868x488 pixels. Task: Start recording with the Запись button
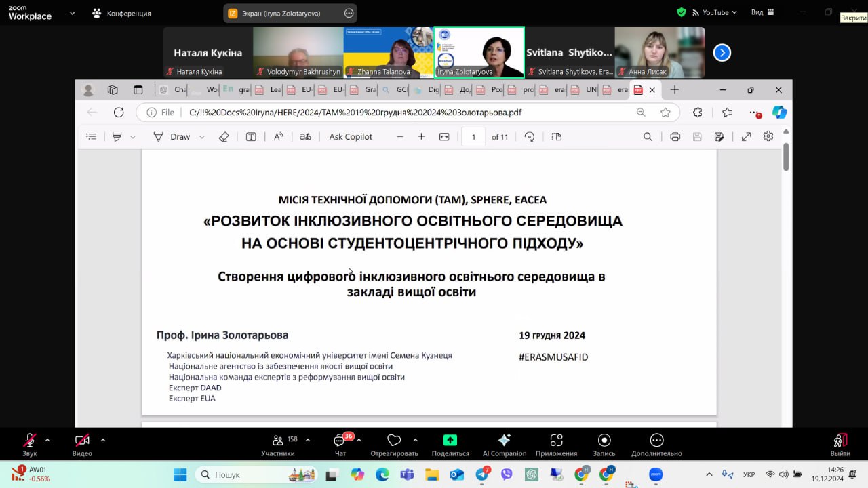[604, 445]
